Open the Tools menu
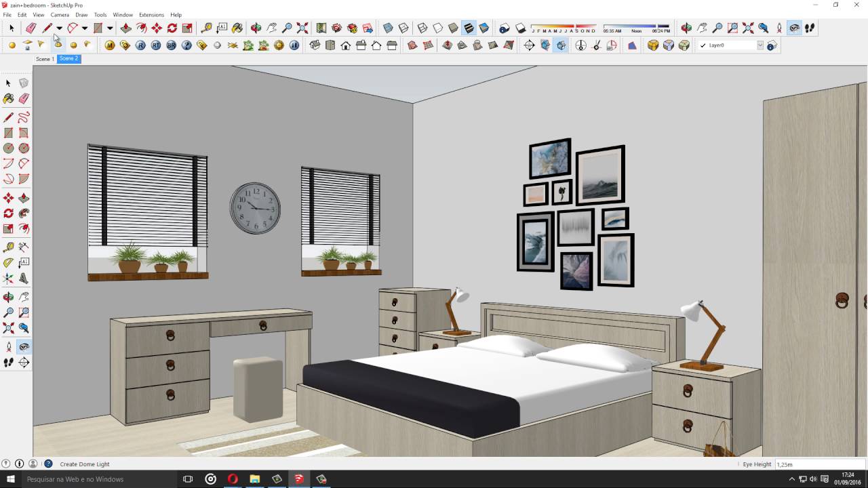868x488 pixels. 100,14
